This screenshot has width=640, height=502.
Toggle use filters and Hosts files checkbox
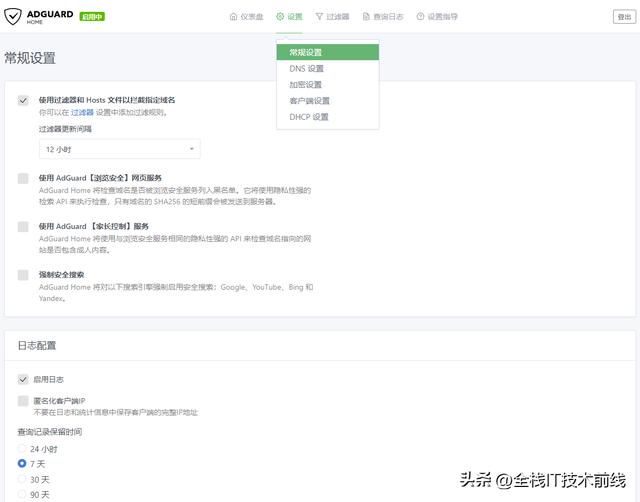point(23,100)
